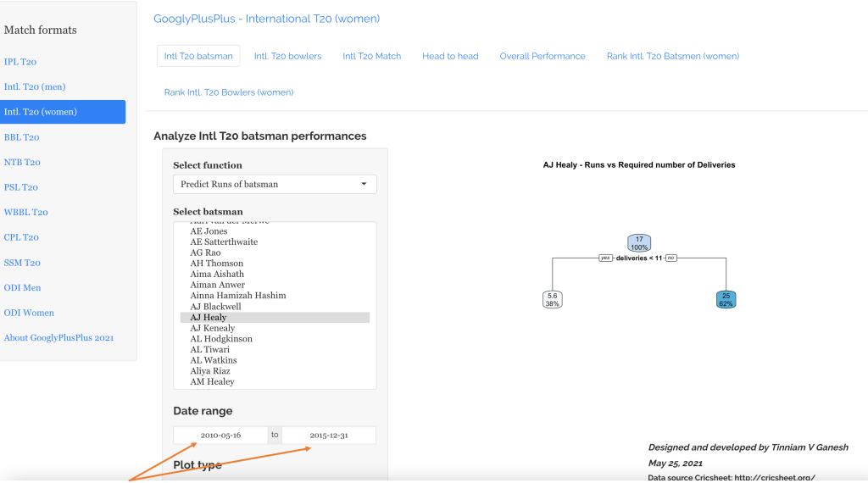Viewport: 868px width, 483px height.
Task: Open Rank Intl. T20 Batsmen (women) tab
Action: point(672,56)
